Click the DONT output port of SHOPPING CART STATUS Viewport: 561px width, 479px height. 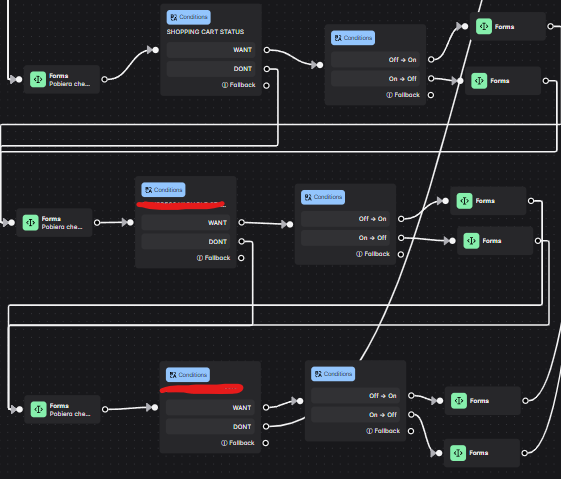(x=267, y=69)
